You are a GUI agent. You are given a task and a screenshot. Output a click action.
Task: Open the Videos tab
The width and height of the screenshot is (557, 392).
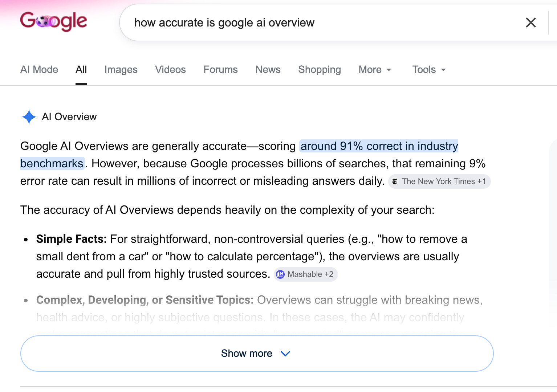pyautogui.click(x=170, y=69)
